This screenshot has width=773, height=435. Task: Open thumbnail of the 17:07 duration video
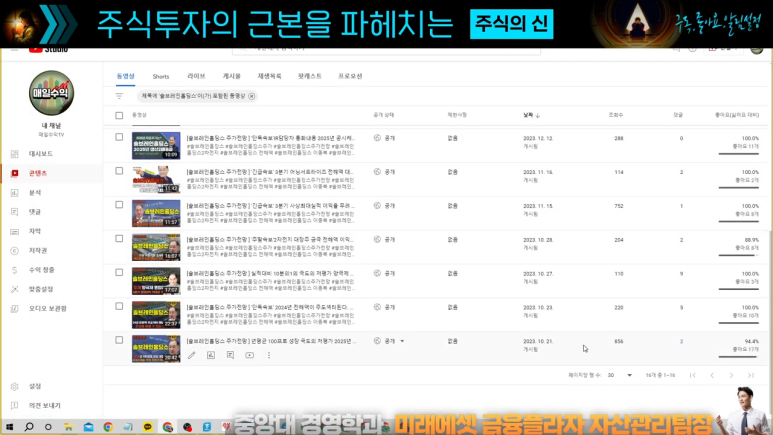[156, 281]
